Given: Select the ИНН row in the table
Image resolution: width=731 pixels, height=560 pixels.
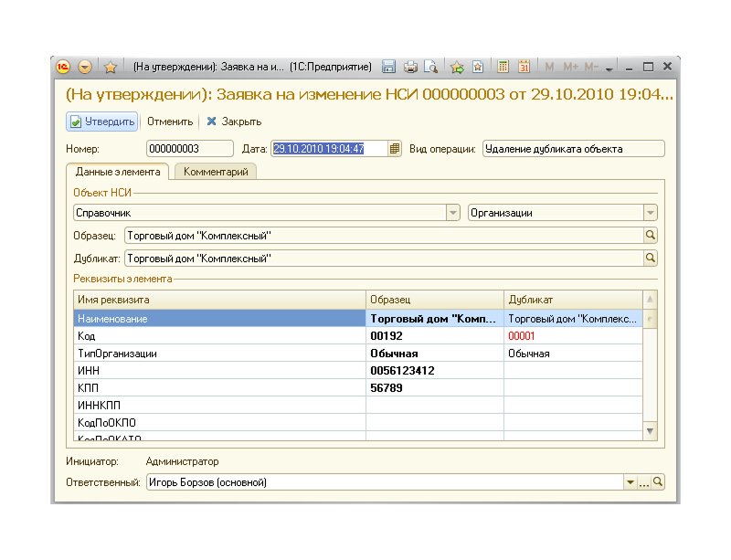Looking at the screenshot, I should coord(358,371).
